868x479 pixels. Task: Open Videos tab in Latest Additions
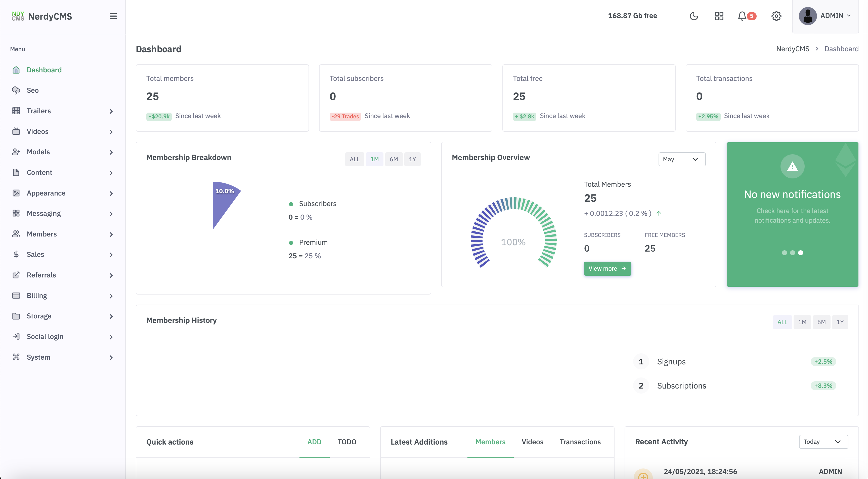click(532, 442)
